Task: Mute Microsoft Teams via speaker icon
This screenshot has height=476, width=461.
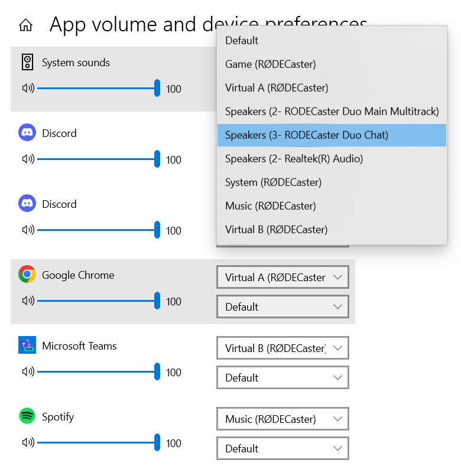Action: pos(28,371)
